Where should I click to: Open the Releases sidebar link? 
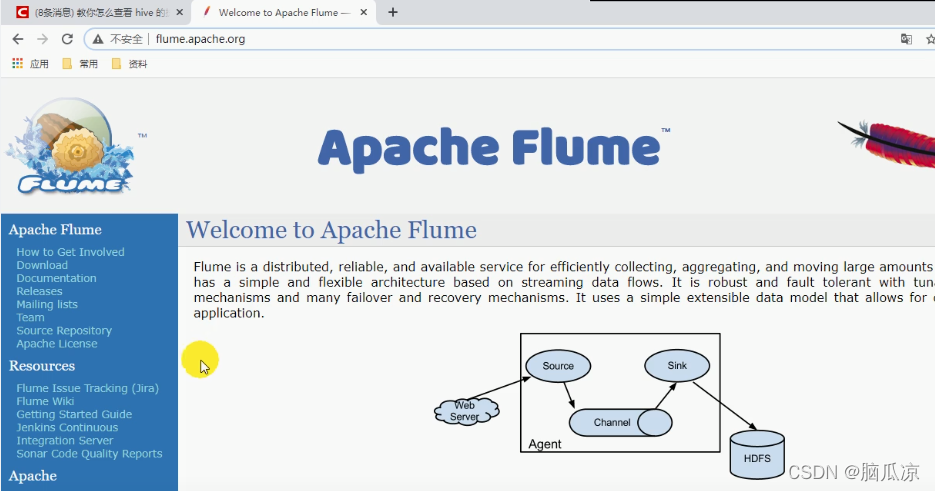39,292
